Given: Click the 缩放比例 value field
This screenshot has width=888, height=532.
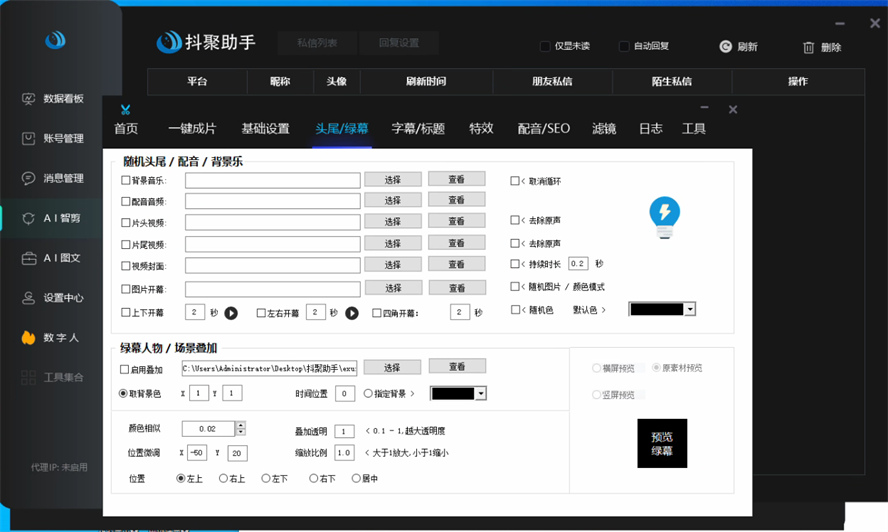Looking at the screenshot, I should tap(344, 453).
